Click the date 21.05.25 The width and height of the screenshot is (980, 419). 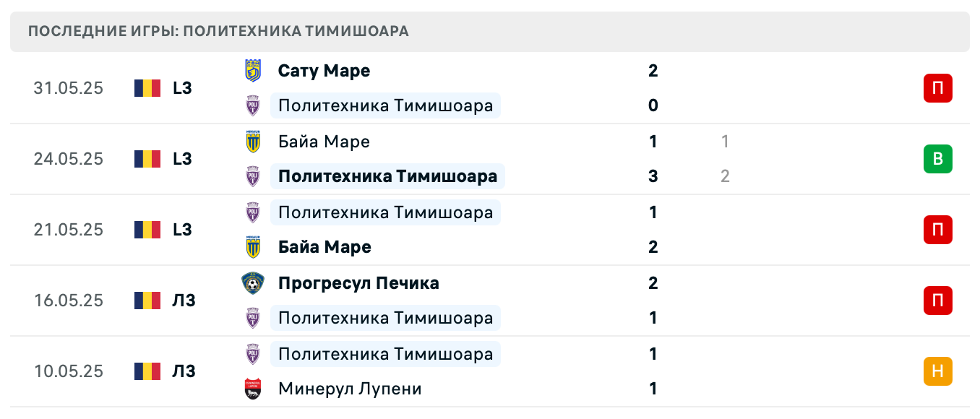click(68, 229)
